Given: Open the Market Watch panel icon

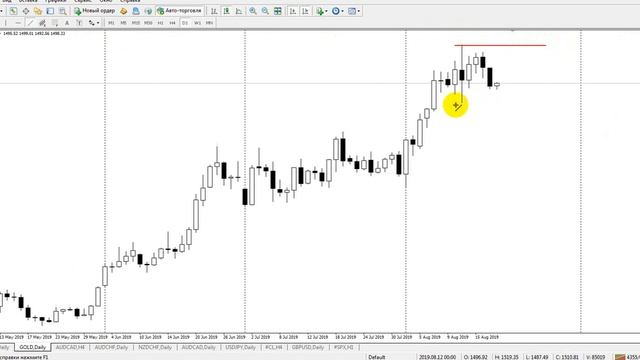Looking at the screenshot, I should tap(13, 11).
